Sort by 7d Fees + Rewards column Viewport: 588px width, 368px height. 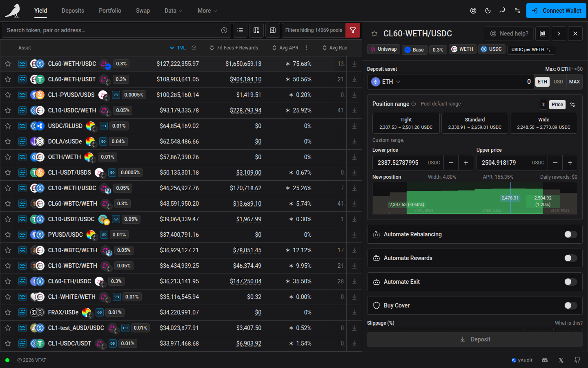coord(234,48)
